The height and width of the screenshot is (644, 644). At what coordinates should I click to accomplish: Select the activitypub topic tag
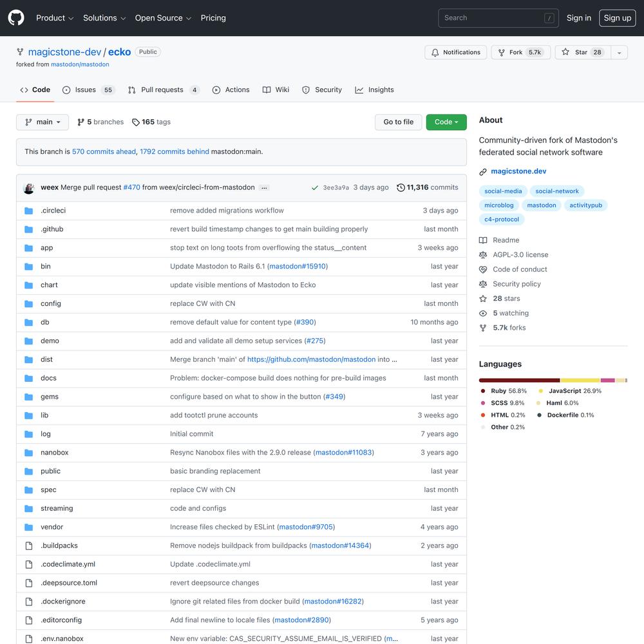pyautogui.click(x=585, y=205)
